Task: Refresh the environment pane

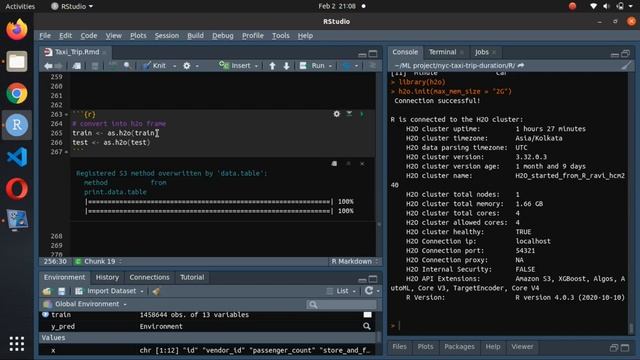Action: tap(369, 291)
